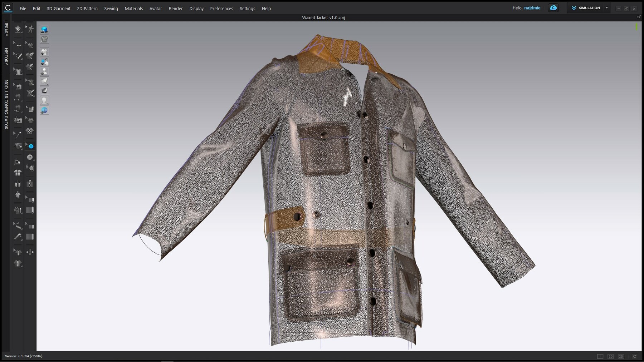Switch viewport to 2D pattern view
The width and height of the screenshot is (644, 362).
621,356
